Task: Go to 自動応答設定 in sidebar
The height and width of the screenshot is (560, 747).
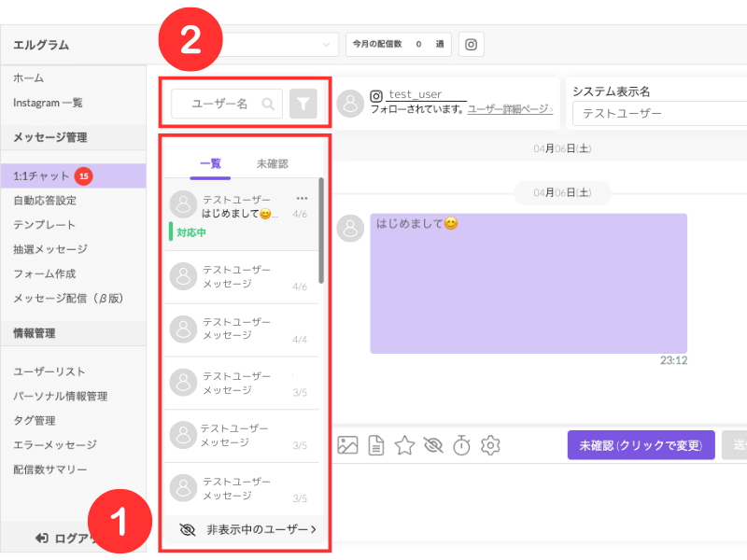Action: coord(45,201)
